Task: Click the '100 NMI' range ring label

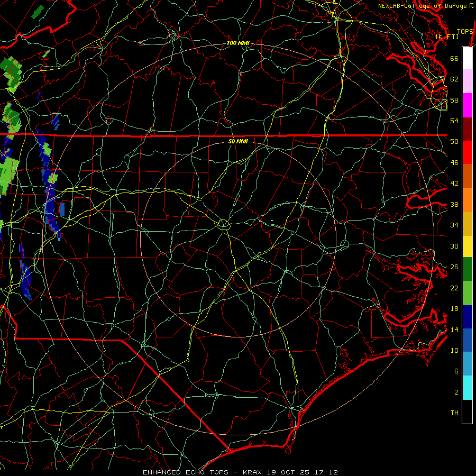Action: [238, 43]
